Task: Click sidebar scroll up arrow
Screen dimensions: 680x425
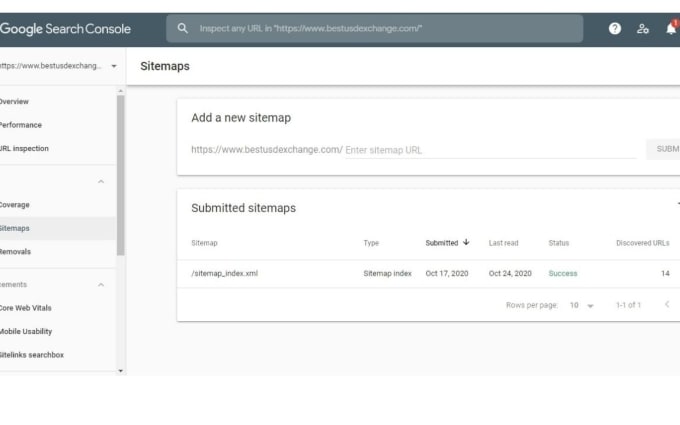Action: point(121,91)
